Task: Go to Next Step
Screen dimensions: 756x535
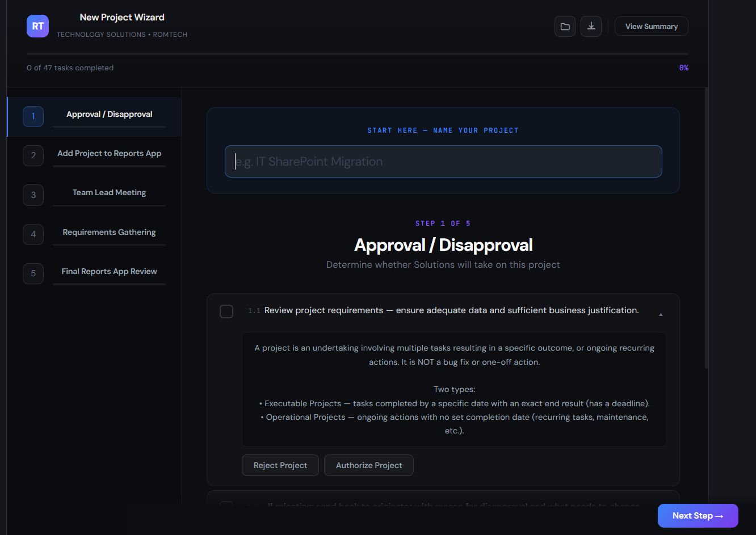Action: [x=698, y=516]
